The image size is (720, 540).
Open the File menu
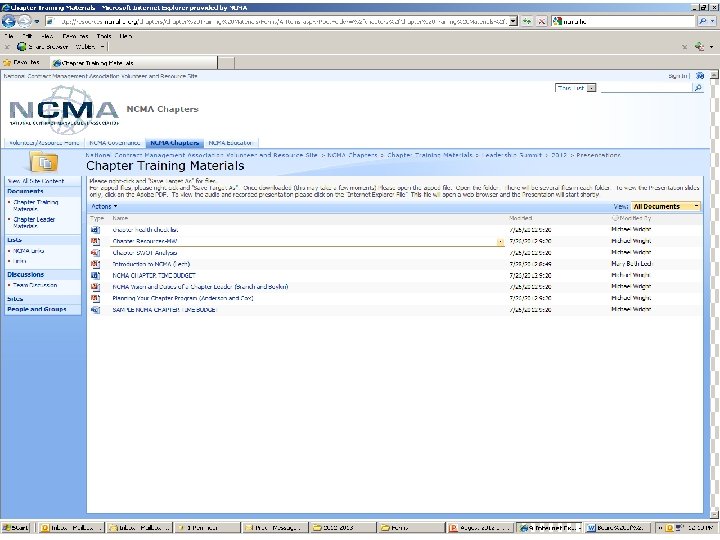click(9, 36)
